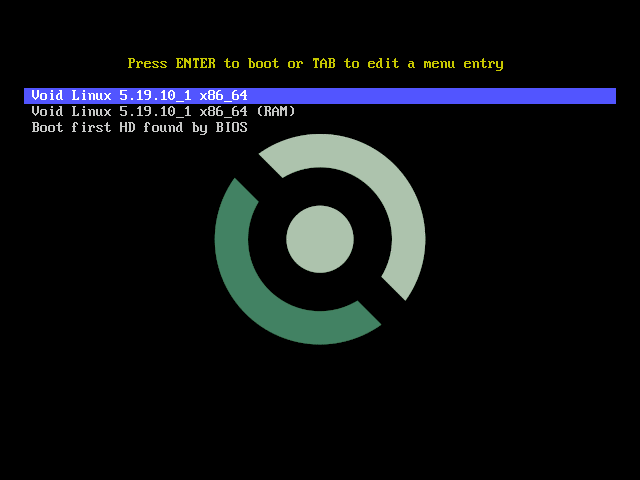The image size is (640, 480).
Task: Choose the Void Linux (RAM) boot entry
Action: click(163, 112)
